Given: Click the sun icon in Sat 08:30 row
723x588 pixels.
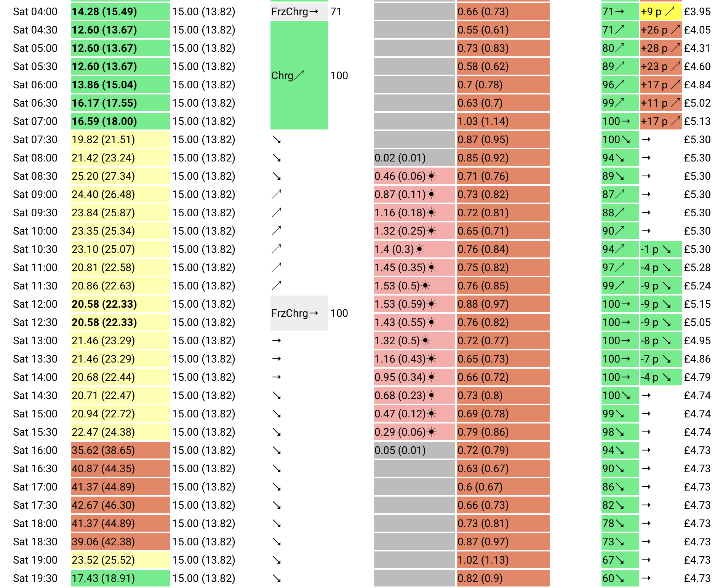Looking at the screenshot, I should 432,176.
